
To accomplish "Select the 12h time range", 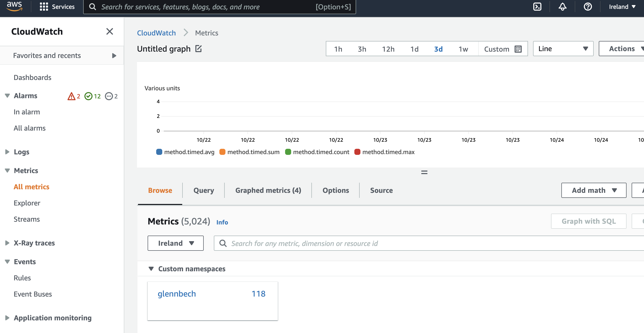I will point(388,49).
